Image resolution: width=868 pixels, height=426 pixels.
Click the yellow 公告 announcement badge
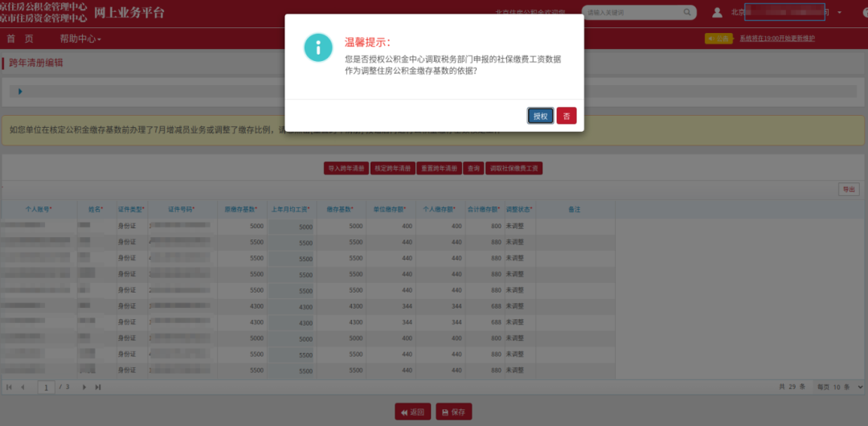[718, 39]
